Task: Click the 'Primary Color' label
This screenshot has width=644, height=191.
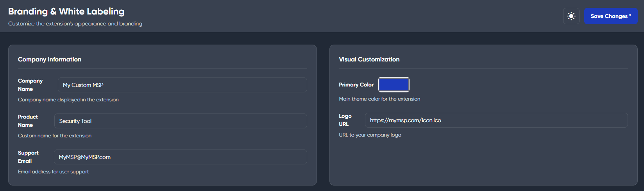Action: pos(356,85)
